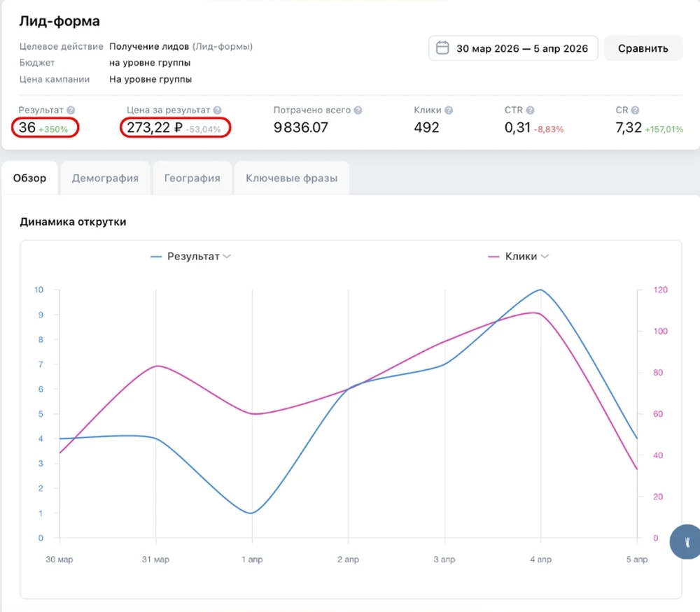This screenshot has height=612, width=700.
Task: Click the help icon next to CTR
Action: [530, 111]
